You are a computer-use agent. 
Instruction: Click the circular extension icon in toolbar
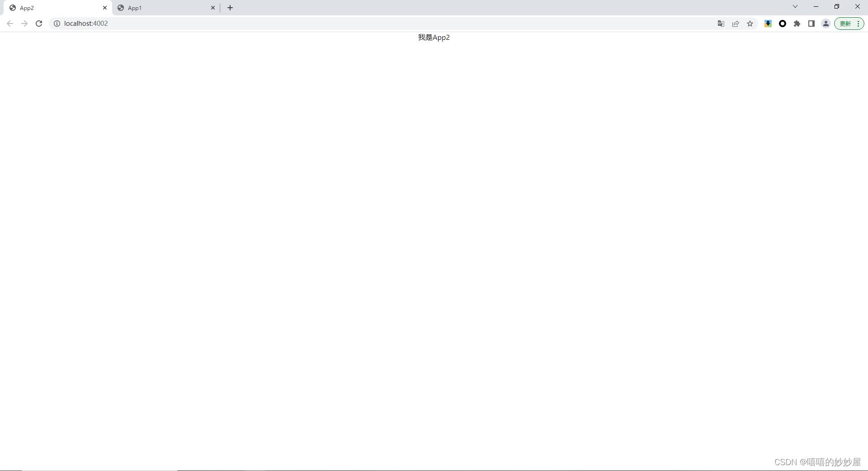coord(783,24)
